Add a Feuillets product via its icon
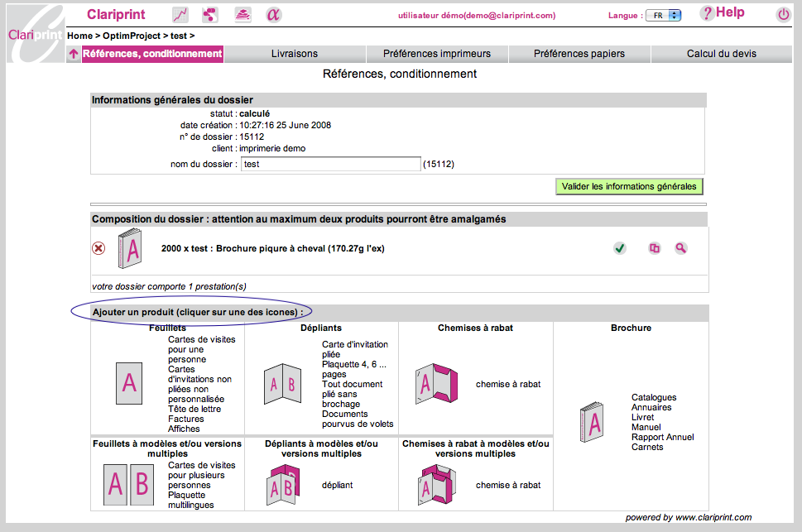 click(128, 382)
